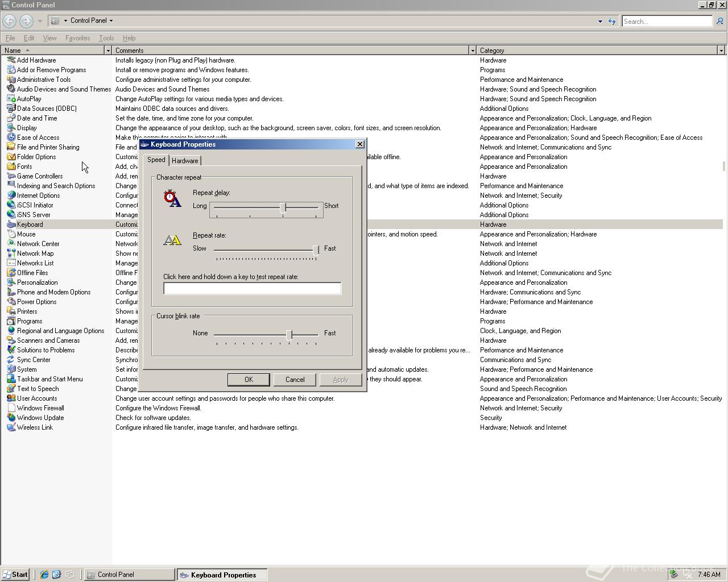Open the recent pages dropdown arrow
728x582 pixels.
pos(40,21)
